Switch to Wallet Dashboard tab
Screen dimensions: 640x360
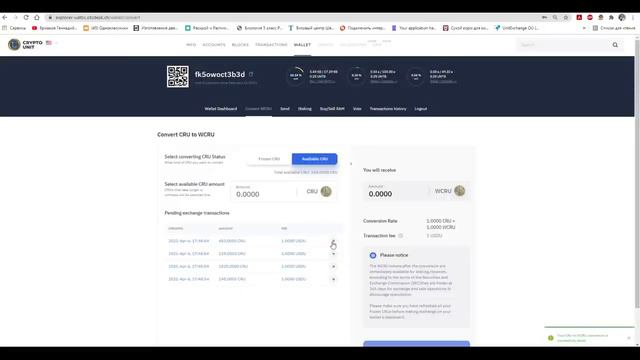click(220, 109)
